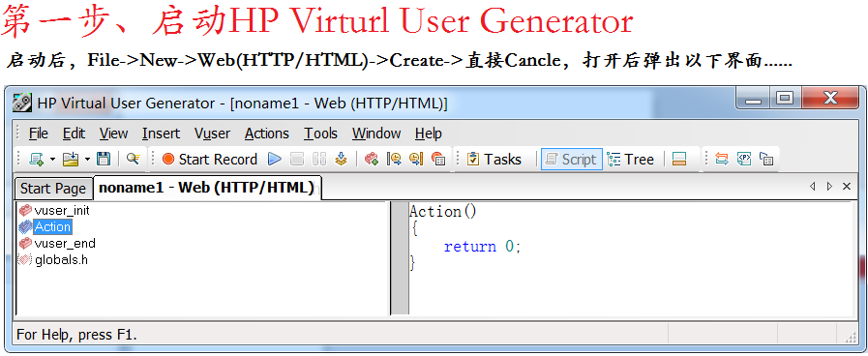Image resolution: width=868 pixels, height=356 pixels.
Task: Open the Tasks pane button
Action: (494, 160)
